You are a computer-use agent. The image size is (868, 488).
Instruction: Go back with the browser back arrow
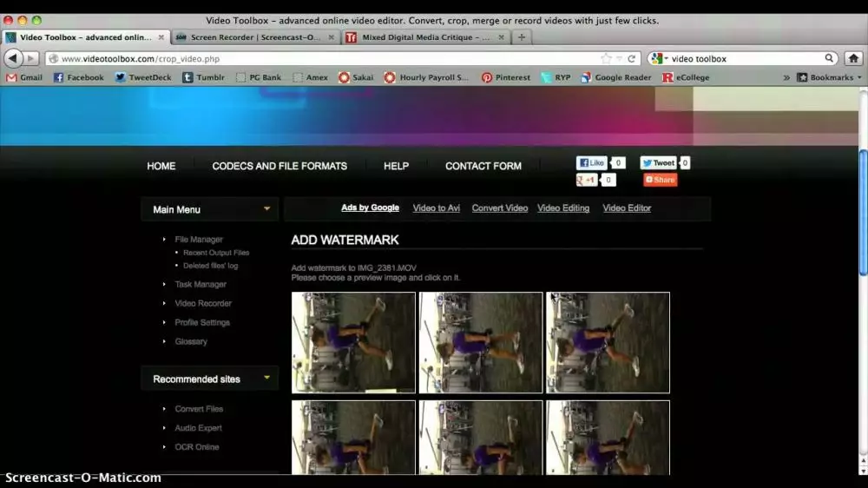point(14,58)
